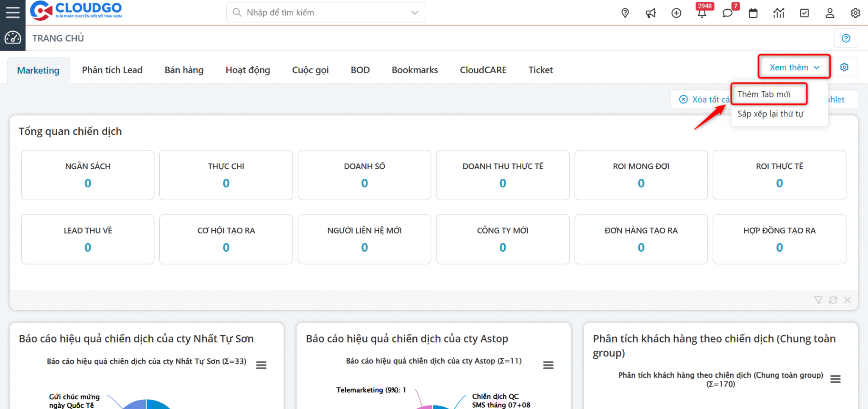Close the Tổng quan chiến dịch widget

tap(847, 300)
